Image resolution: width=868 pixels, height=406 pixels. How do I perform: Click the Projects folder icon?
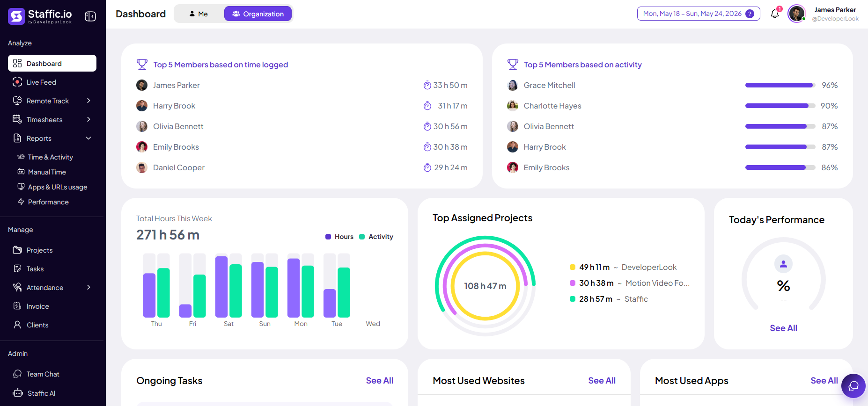pos(17,250)
